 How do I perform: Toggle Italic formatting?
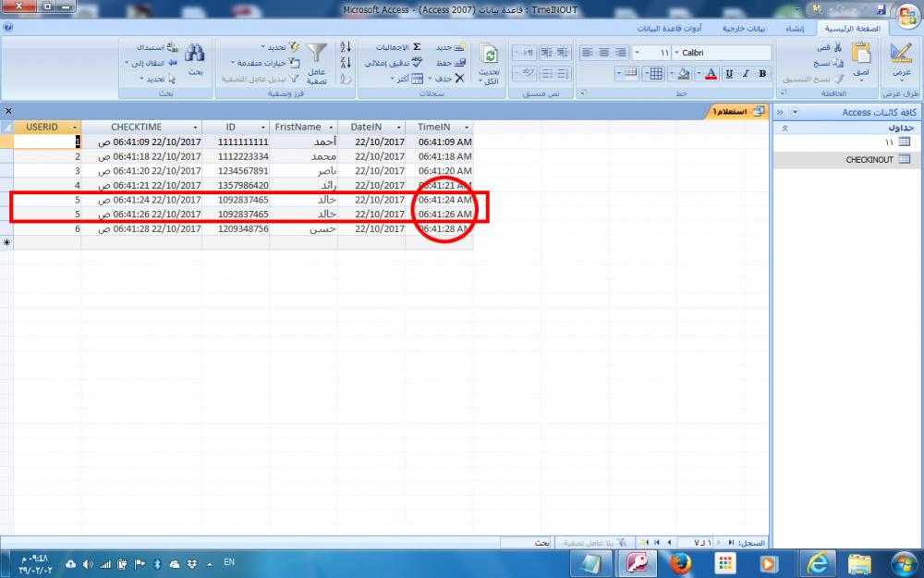point(745,74)
